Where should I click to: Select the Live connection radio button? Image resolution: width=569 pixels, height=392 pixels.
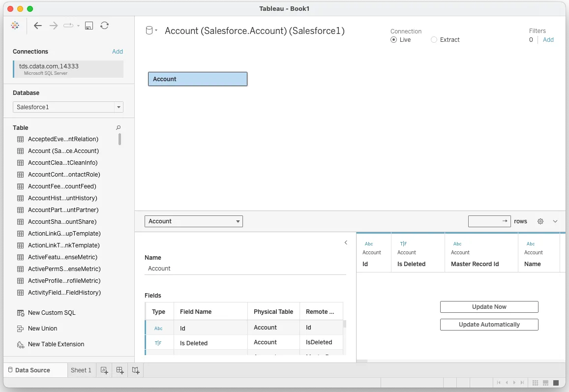(x=394, y=40)
